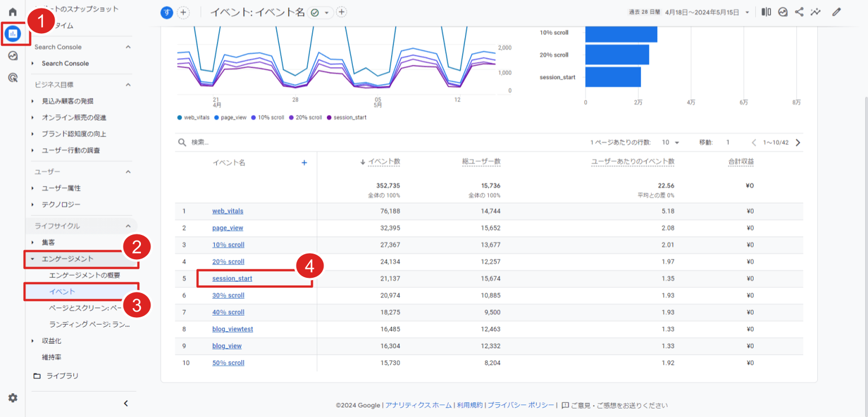Open the trend insights sparkle icon
Image resolution: width=868 pixels, height=417 pixels.
(816, 12)
